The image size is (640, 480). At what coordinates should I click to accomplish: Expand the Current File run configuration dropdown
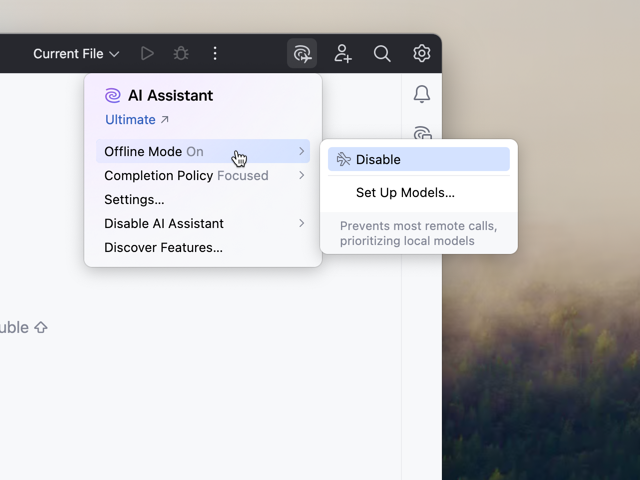pyautogui.click(x=76, y=53)
